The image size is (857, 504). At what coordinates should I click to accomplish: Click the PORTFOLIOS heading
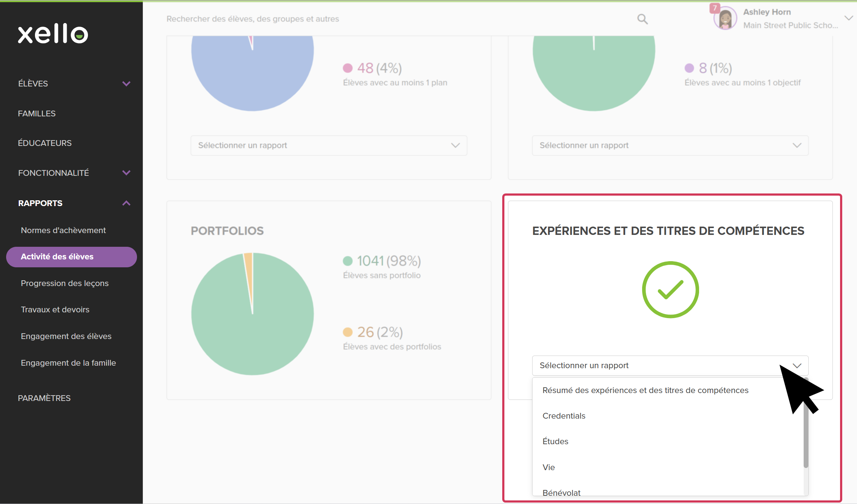click(227, 231)
